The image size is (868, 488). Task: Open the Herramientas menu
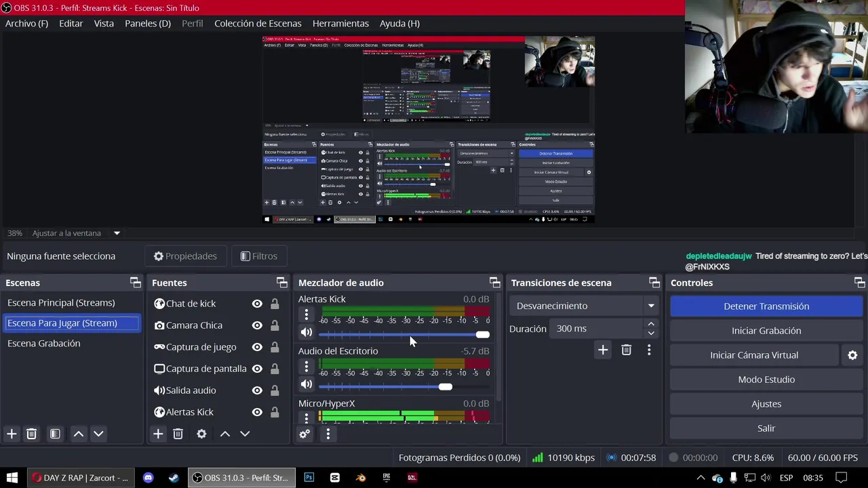[x=340, y=23]
